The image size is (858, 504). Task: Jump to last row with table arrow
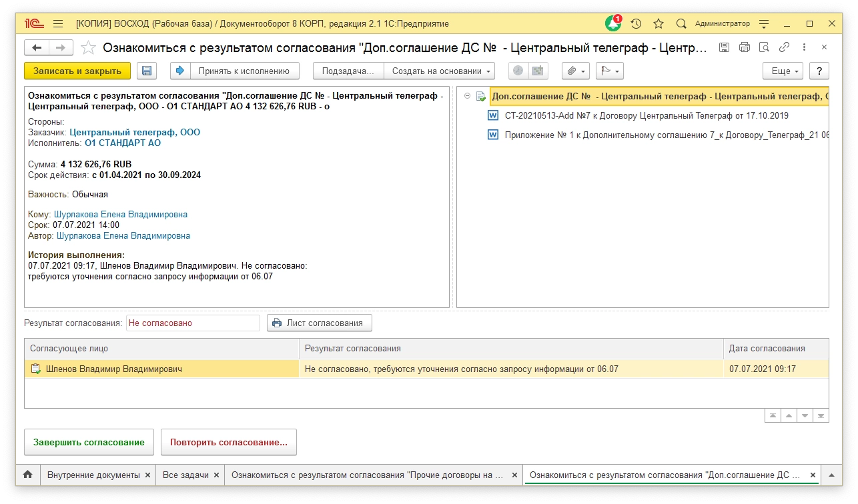pos(821,415)
